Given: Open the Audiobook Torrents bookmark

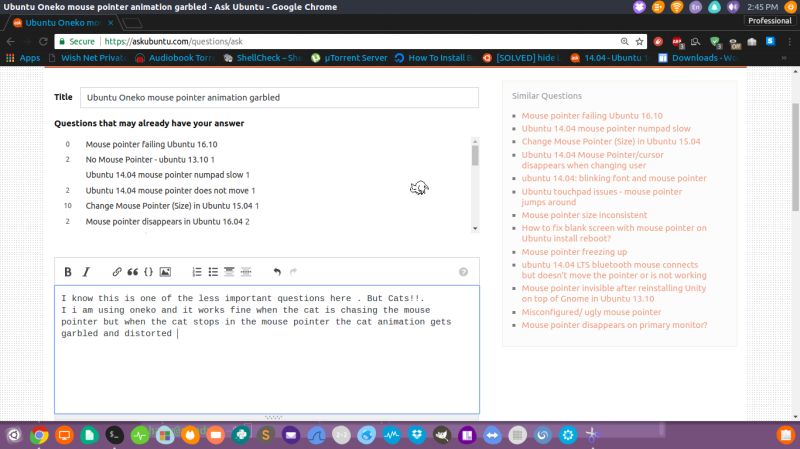Looking at the screenshot, I should tap(175, 58).
